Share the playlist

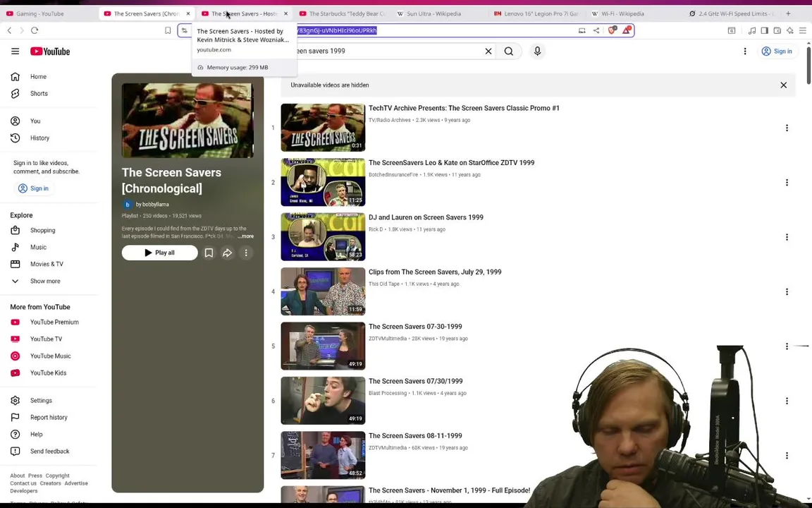tap(228, 253)
